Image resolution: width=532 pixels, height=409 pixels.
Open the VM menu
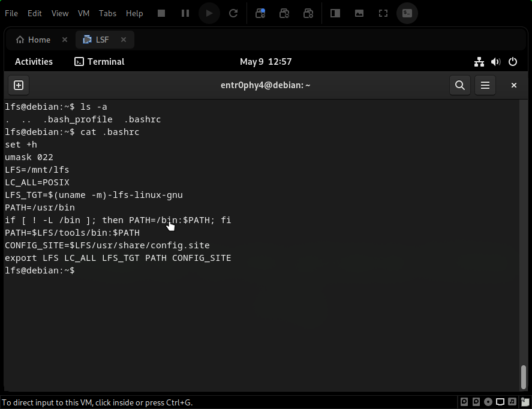point(83,13)
